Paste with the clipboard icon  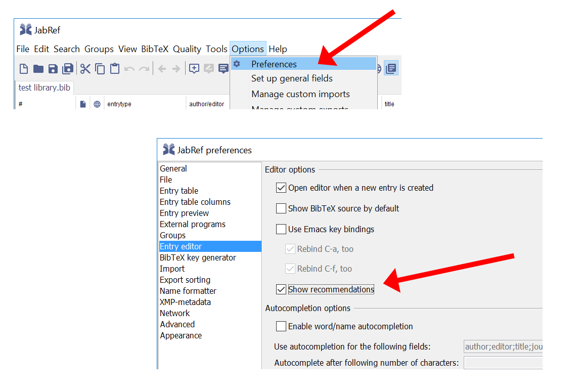pos(115,69)
